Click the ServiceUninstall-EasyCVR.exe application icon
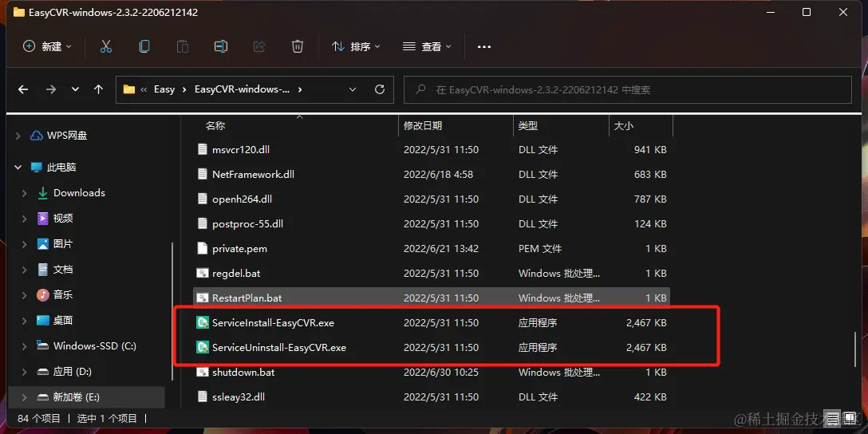868x434 pixels. click(x=202, y=348)
